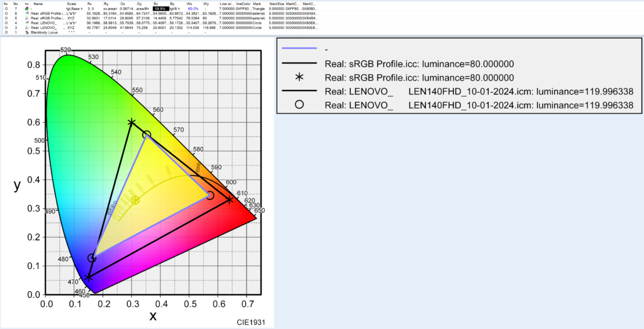644x329 pixels.
Task: Click the XYZ scale cell in row 3
Action: point(70,28)
